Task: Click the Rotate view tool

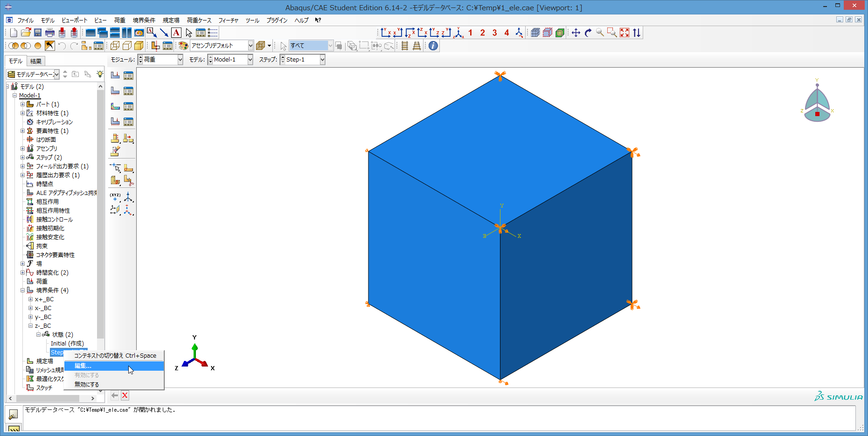Action: (x=588, y=33)
